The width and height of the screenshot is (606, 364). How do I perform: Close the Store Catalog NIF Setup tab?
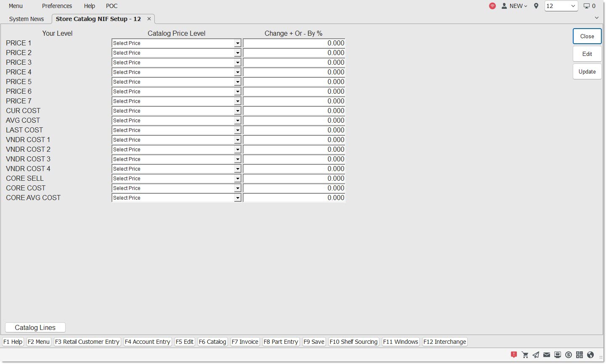pos(149,19)
